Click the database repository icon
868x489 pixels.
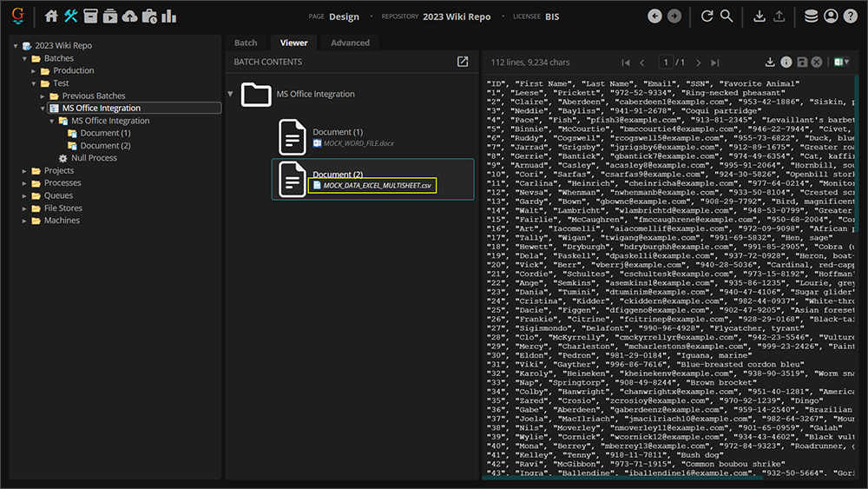pyautogui.click(x=811, y=17)
